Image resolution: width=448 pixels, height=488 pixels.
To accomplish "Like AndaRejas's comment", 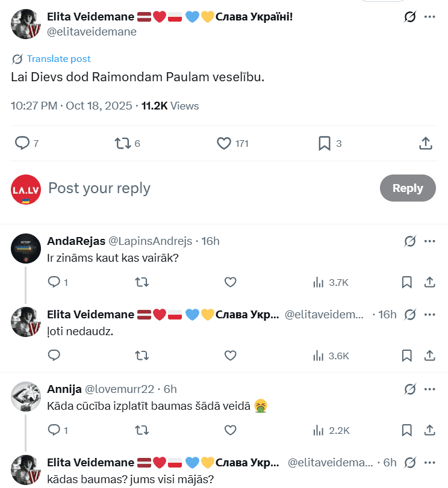I will pos(230,282).
